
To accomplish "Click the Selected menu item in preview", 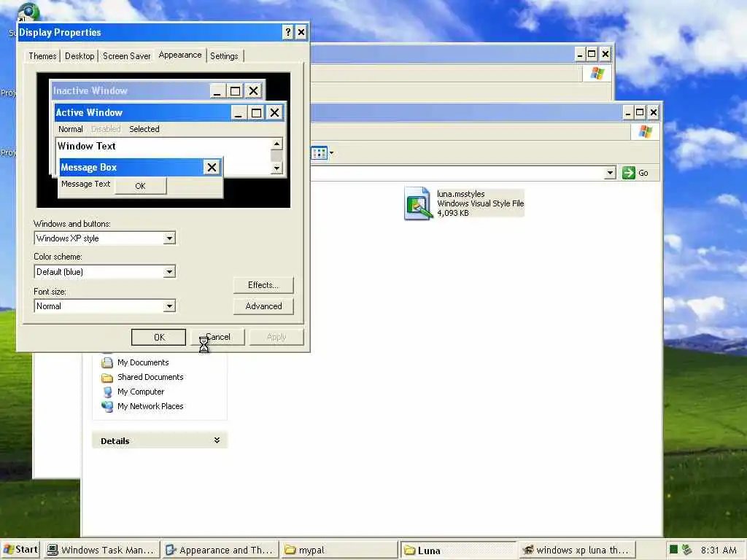I will (x=144, y=129).
